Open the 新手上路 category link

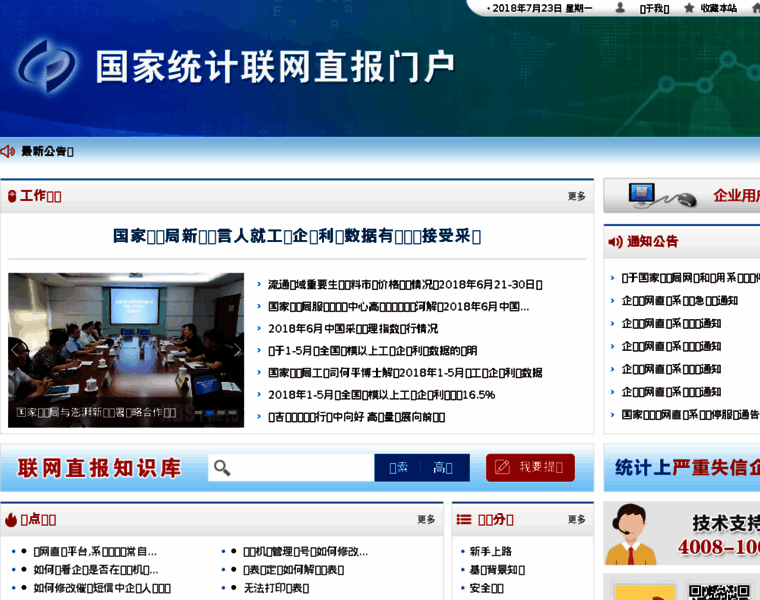coord(490,551)
